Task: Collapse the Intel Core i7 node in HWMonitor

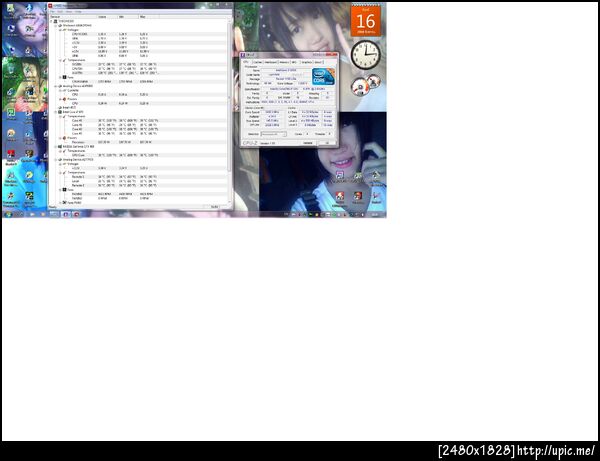Action: pos(56,112)
